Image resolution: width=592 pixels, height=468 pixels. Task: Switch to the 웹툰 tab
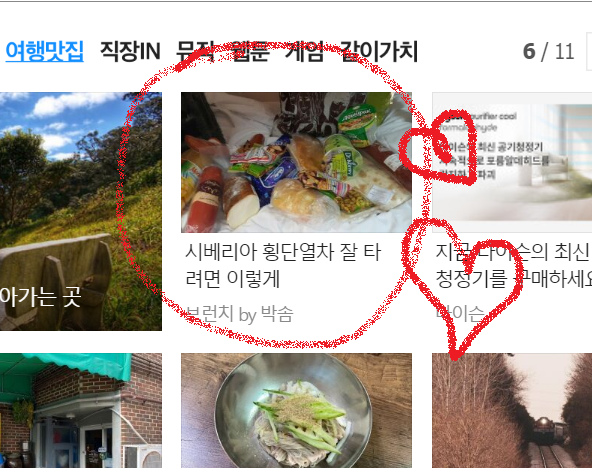(250, 52)
